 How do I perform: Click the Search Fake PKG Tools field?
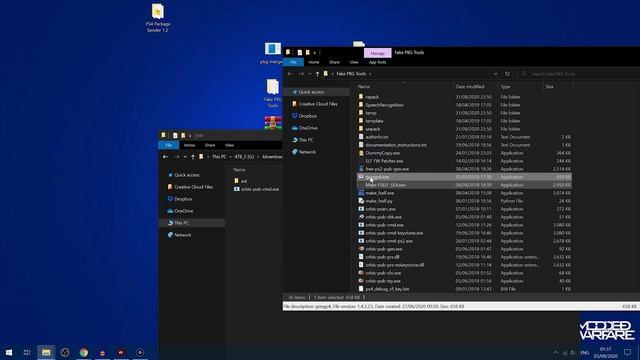(578, 74)
